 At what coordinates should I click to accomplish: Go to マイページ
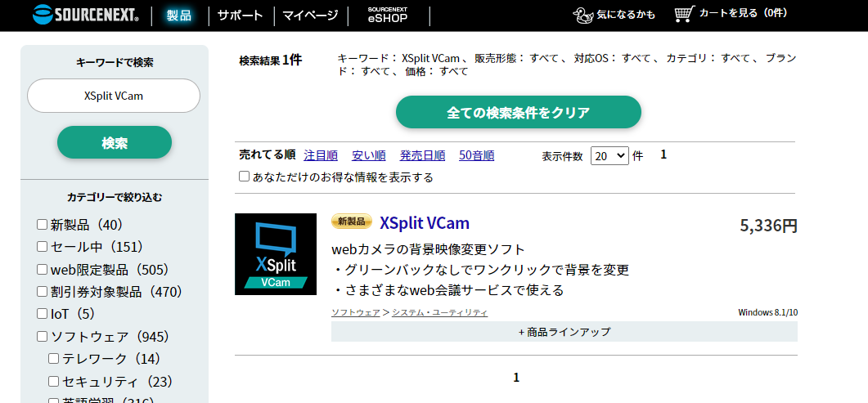click(310, 16)
